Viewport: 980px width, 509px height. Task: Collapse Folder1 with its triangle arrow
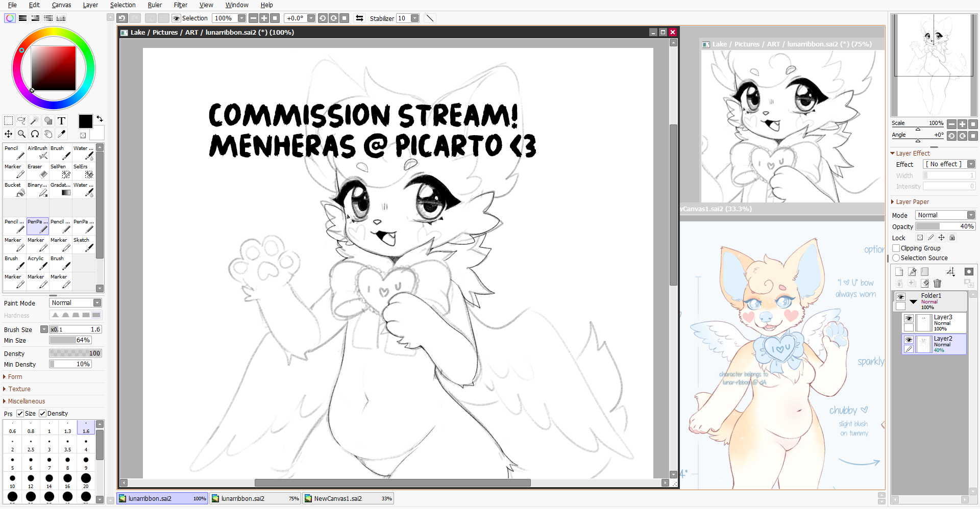(913, 302)
